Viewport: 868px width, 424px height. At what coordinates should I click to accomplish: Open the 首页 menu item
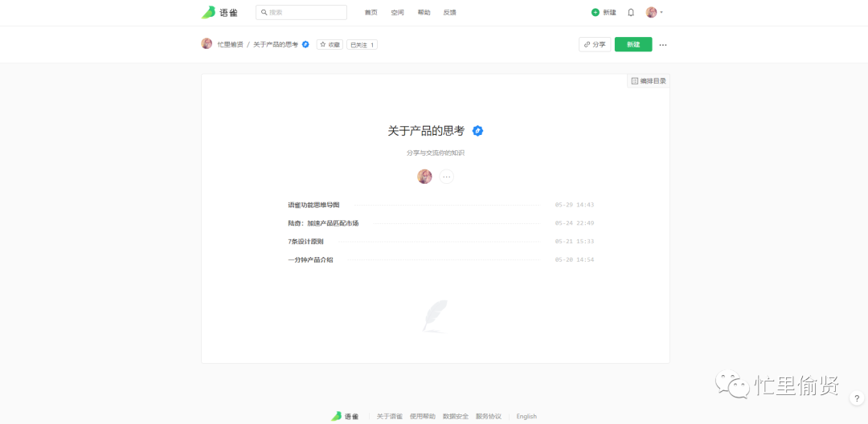(x=371, y=12)
